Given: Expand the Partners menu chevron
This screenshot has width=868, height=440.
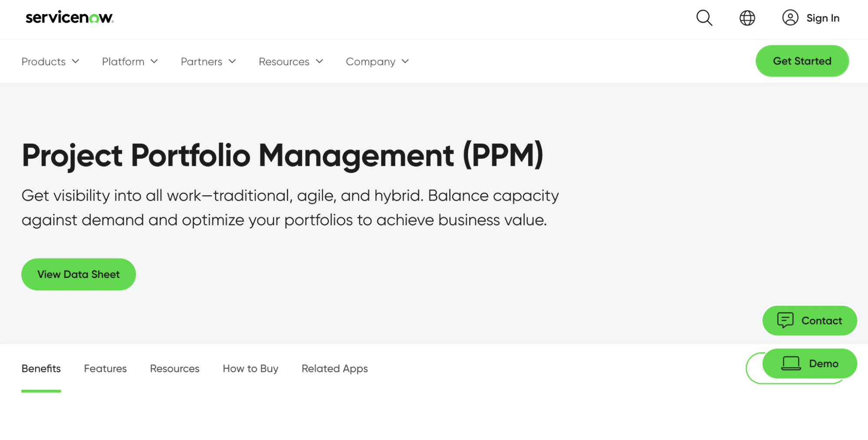Looking at the screenshot, I should point(233,62).
